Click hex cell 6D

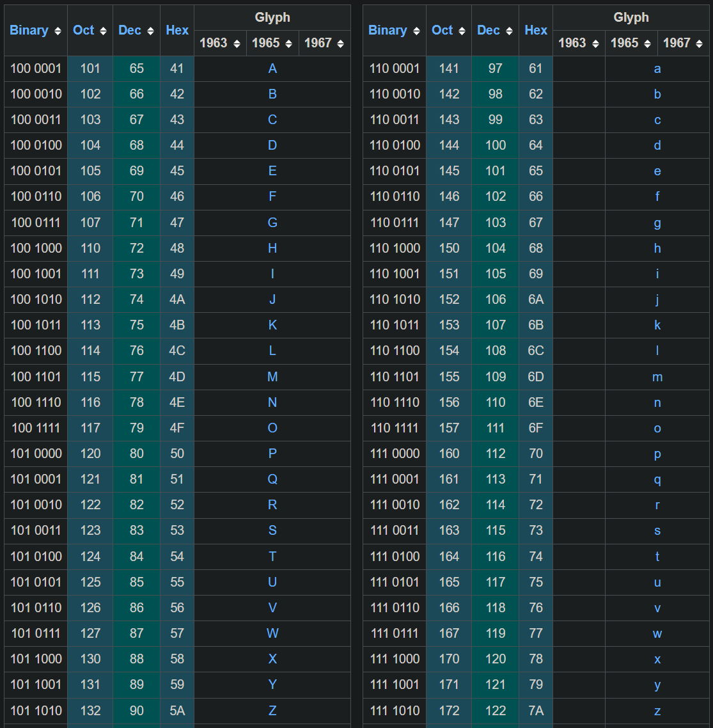[x=536, y=377]
